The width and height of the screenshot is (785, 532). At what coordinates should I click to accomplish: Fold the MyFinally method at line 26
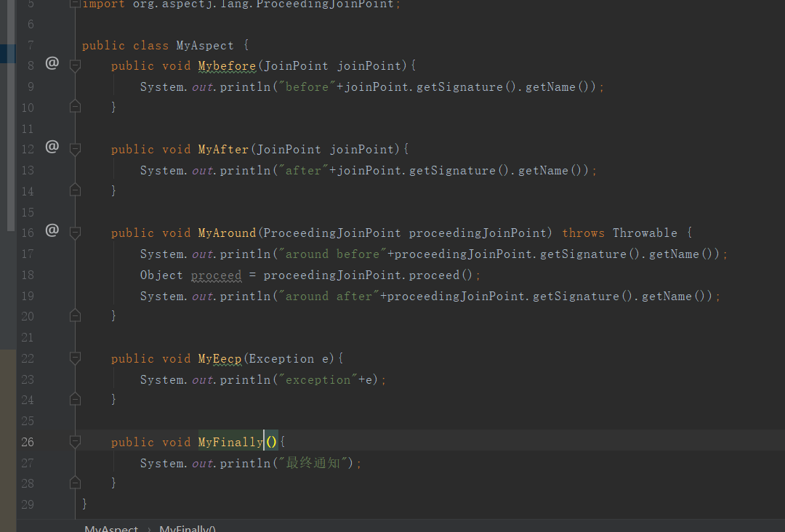pyautogui.click(x=75, y=442)
